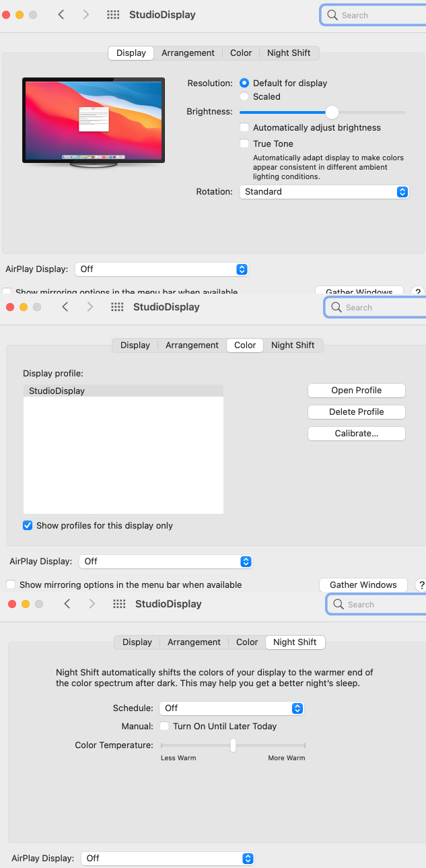Open AirPlay Display dropdown in Color pane window
The width and height of the screenshot is (426, 868).
click(166, 562)
